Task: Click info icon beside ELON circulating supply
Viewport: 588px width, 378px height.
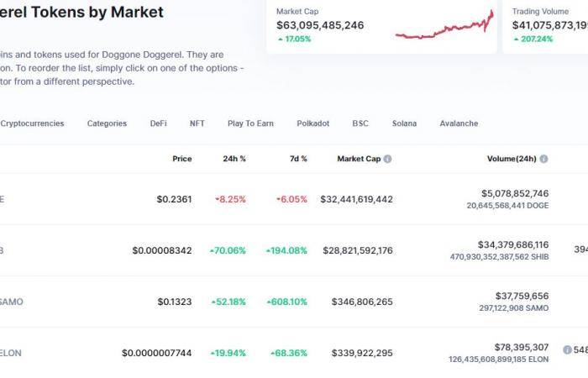Action: click(567, 350)
